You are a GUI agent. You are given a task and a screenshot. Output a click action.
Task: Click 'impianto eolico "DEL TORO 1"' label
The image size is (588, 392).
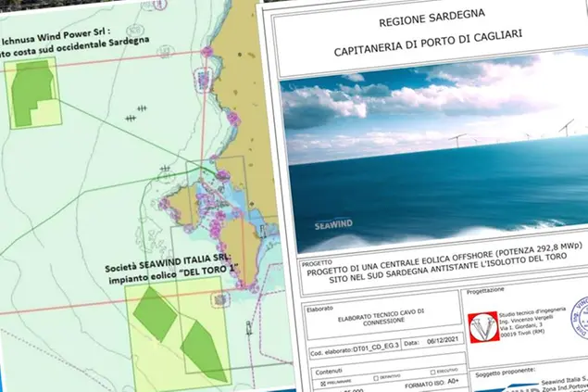pyautogui.click(x=174, y=274)
